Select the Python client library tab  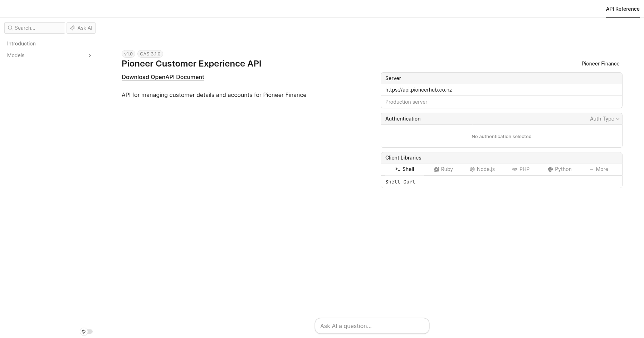click(x=560, y=169)
